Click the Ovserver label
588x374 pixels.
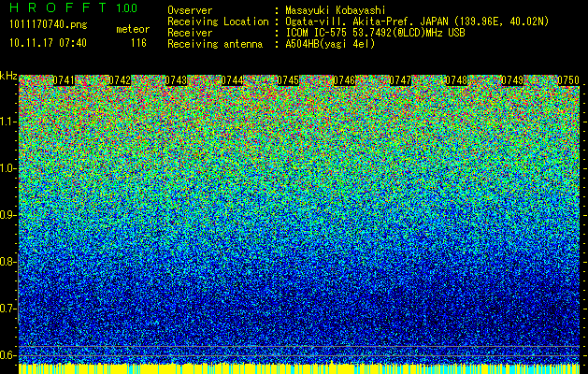pos(190,10)
